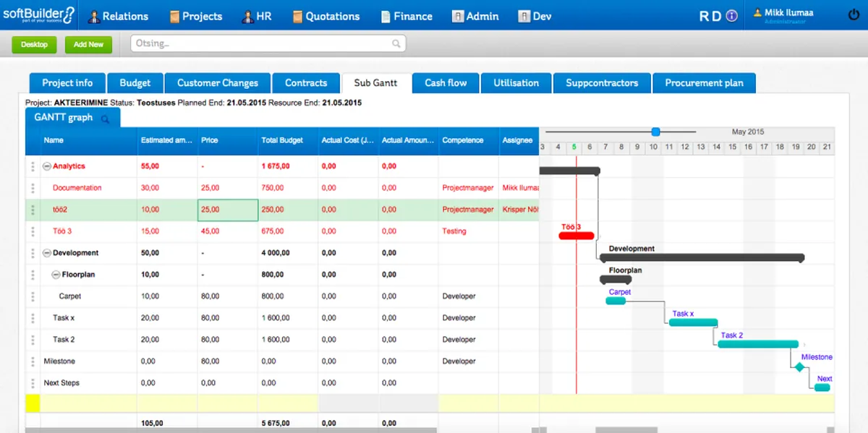Collapse the Development group
Image resolution: width=868 pixels, height=433 pixels.
[x=47, y=253]
